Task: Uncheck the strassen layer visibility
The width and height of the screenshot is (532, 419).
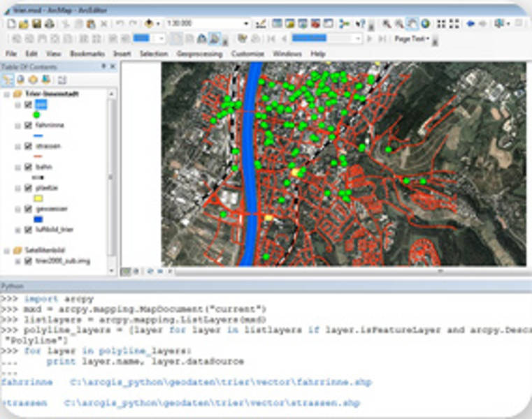Action: 28,147
